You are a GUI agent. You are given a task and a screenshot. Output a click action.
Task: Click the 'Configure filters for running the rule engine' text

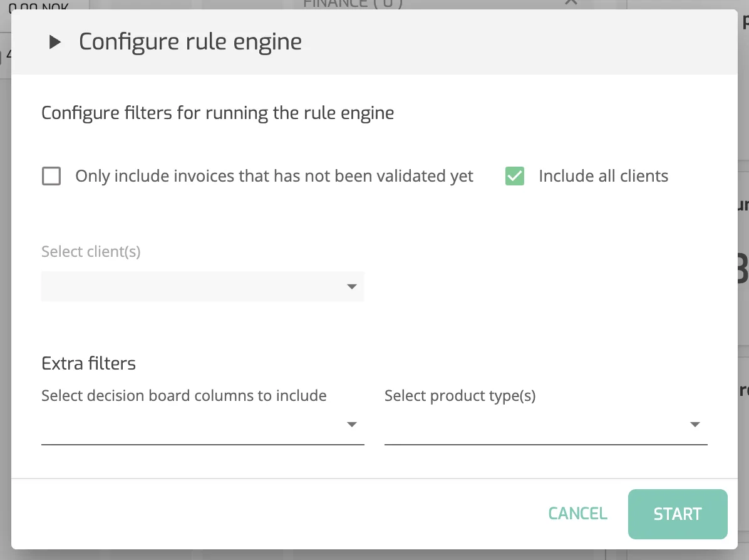pyautogui.click(x=218, y=113)
